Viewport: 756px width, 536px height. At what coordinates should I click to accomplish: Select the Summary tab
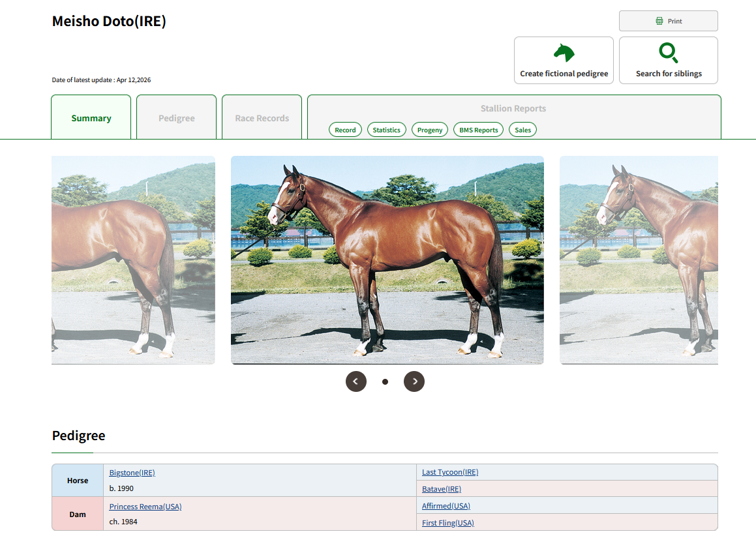coord(91,117)
